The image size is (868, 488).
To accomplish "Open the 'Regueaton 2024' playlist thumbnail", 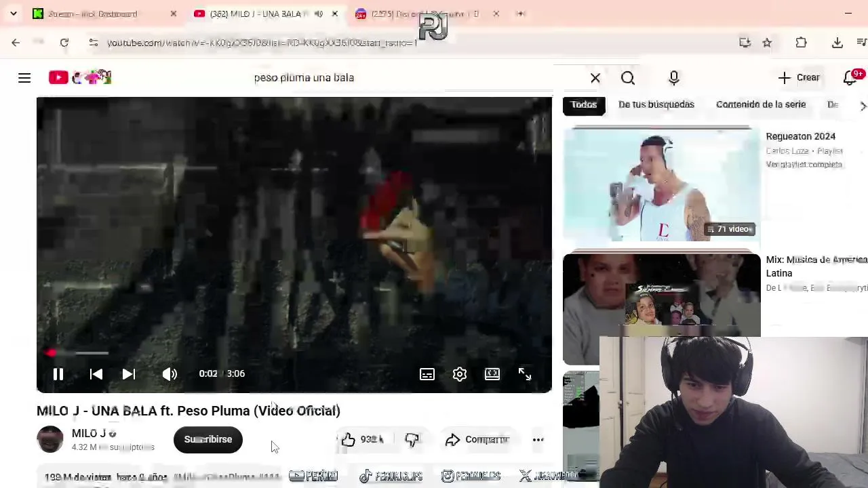I will [662, 184].
